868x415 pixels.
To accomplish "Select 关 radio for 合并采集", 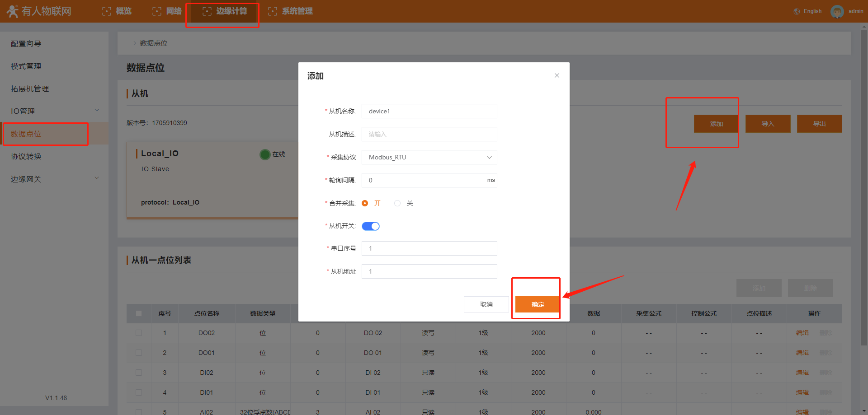I will click(397, 203).
